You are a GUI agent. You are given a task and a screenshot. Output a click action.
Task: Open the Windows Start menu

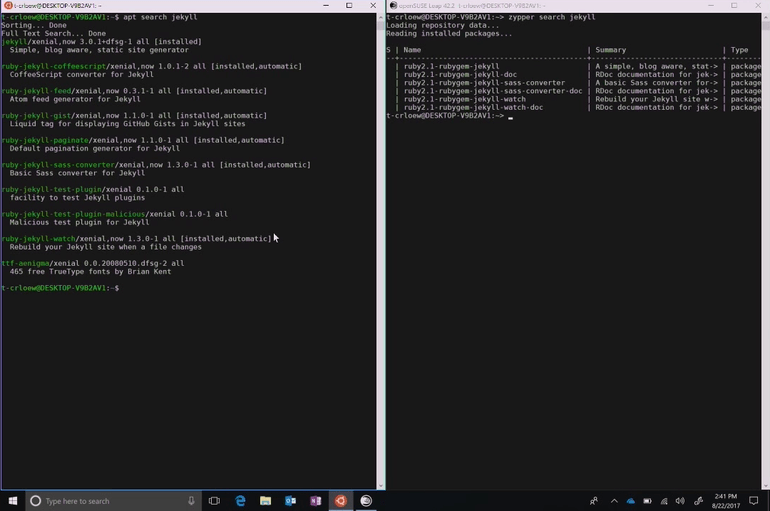pos(13,500)
